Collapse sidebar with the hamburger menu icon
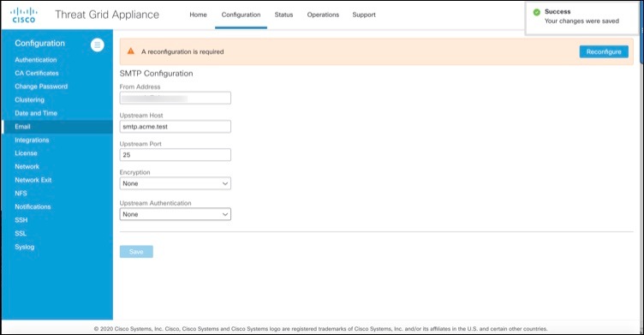This screenshot has width=644, height=335. click(x=98, y=45)
